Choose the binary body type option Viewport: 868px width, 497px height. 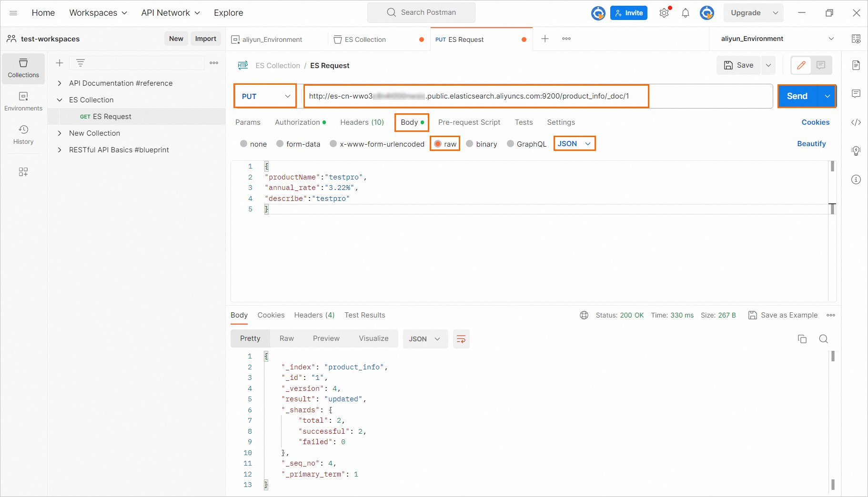(x=470, y=144)
